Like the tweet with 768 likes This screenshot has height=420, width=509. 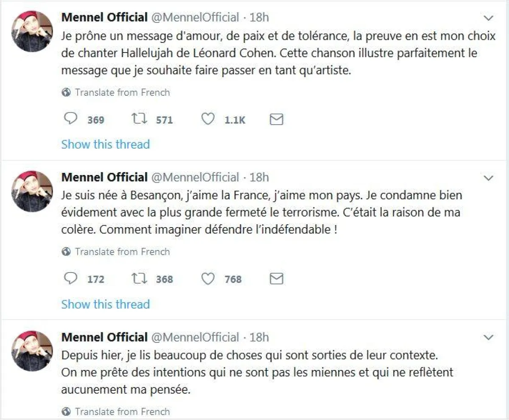point(208,279)
